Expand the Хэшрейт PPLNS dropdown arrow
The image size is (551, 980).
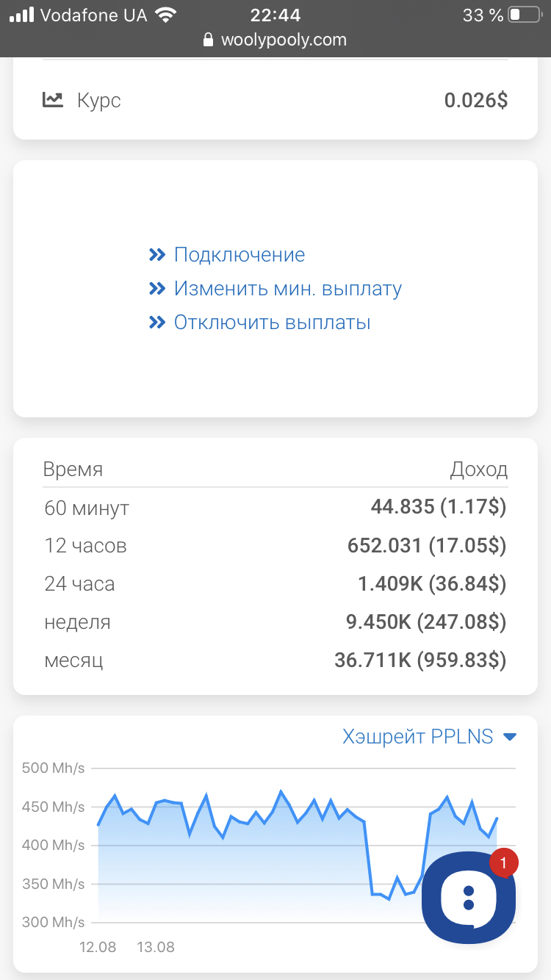coord(510,737)
